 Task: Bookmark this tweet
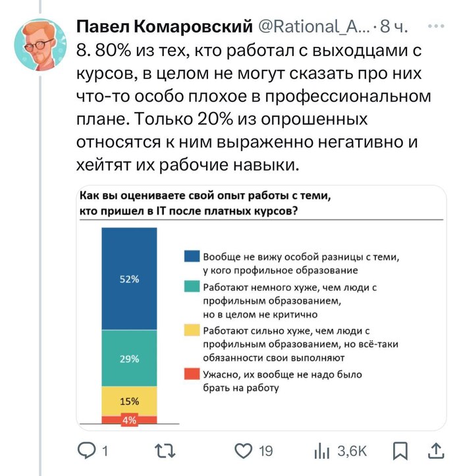coord(400,450)
